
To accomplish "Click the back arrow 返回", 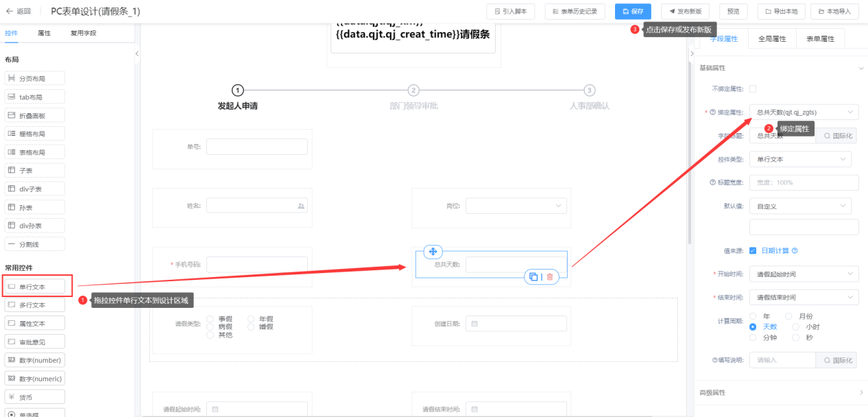I will [x=18, y=11].
